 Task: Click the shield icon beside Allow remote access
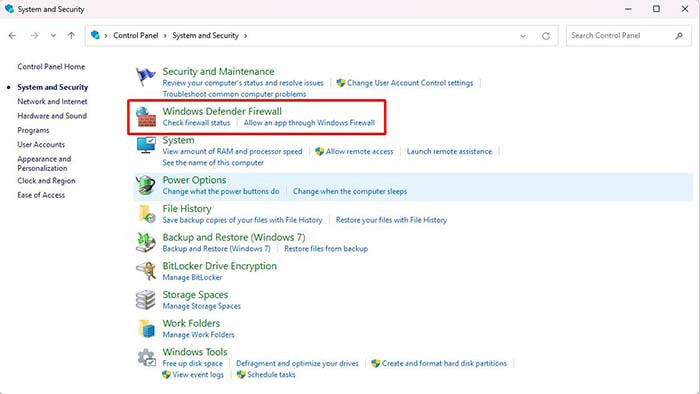(319, 152)
